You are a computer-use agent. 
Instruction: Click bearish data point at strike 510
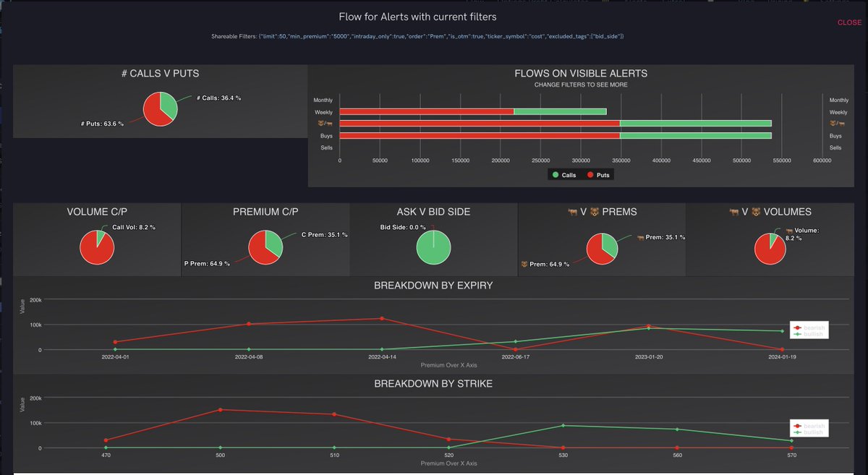334,414
